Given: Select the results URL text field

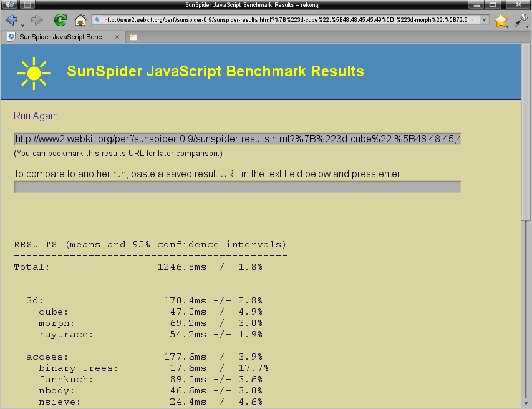Looking at the screenshot, I should coord(237,139).
